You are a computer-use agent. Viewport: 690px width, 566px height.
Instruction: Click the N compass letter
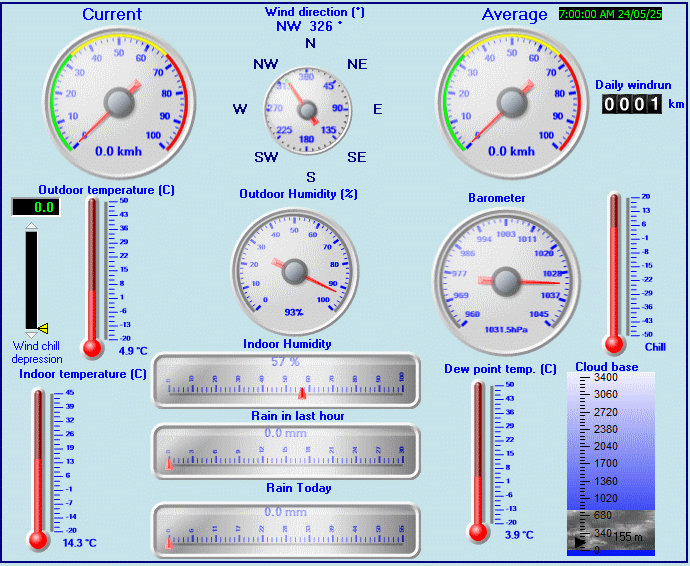310,43
